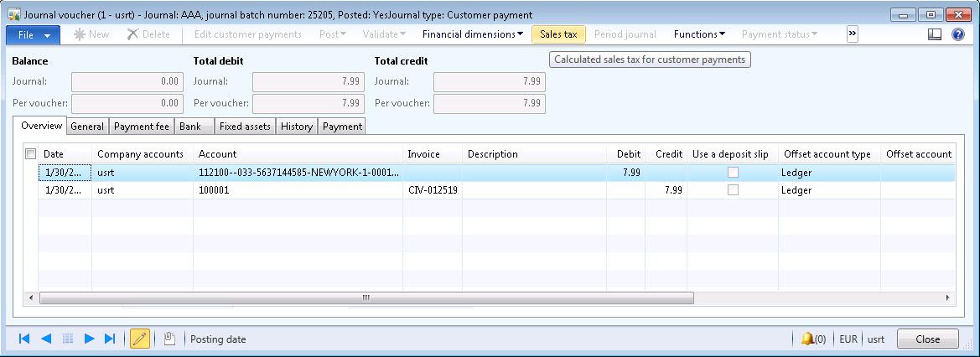Switch to the Overview tab
The width and height of the screenshot is (980, 357).
pyautogui.click(x=41, y=126)
